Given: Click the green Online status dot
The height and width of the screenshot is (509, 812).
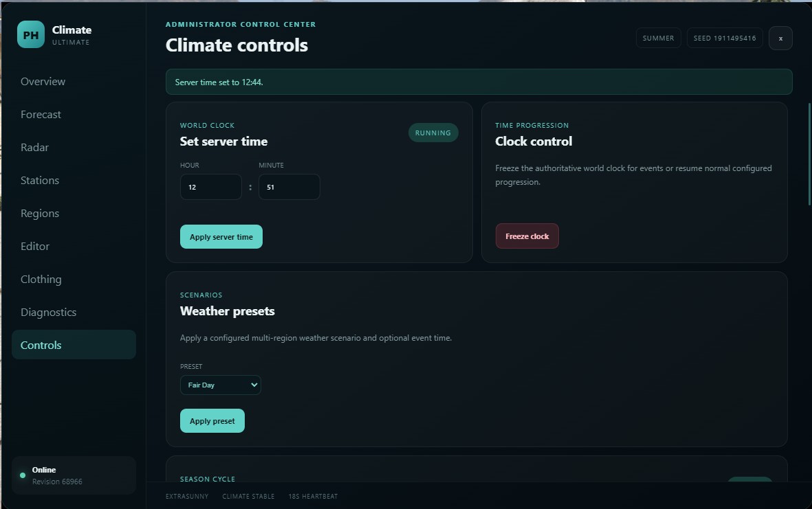Looking at the screenshot, I should tap(23, 475).
